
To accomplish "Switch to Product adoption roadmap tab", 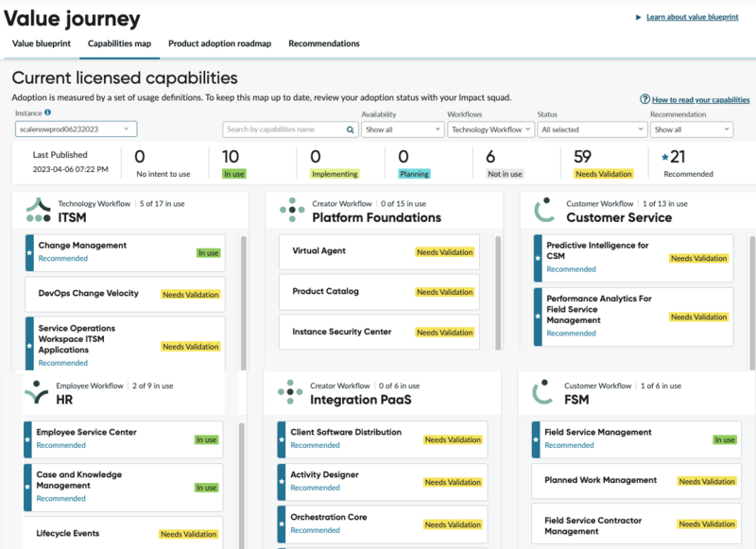I will click(x=220, y=43).
